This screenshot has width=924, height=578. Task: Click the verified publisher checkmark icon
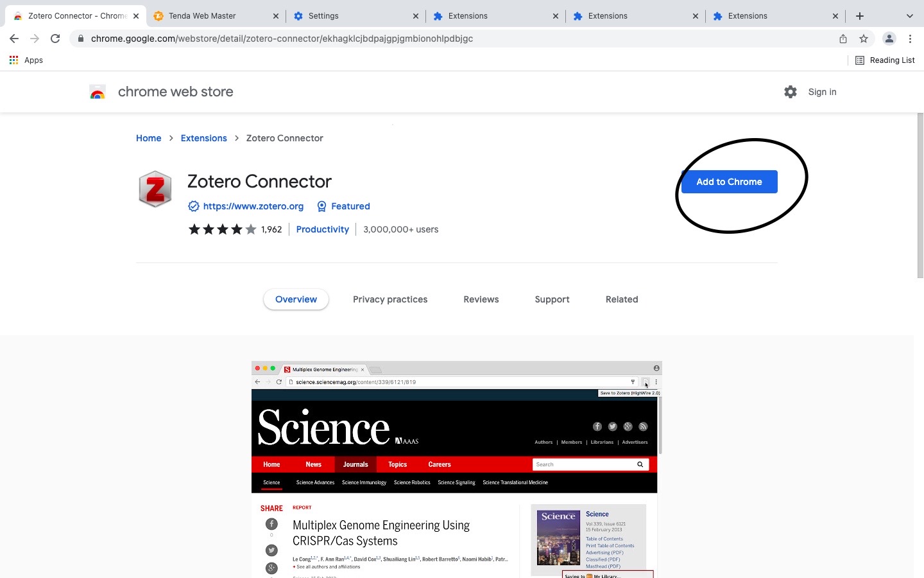pos(193,206)
